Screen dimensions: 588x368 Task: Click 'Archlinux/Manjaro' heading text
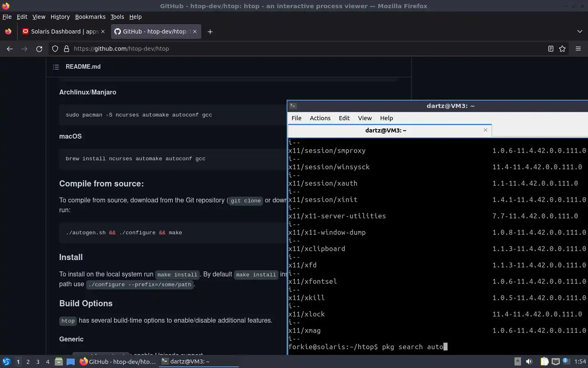[x=87, y=92]
